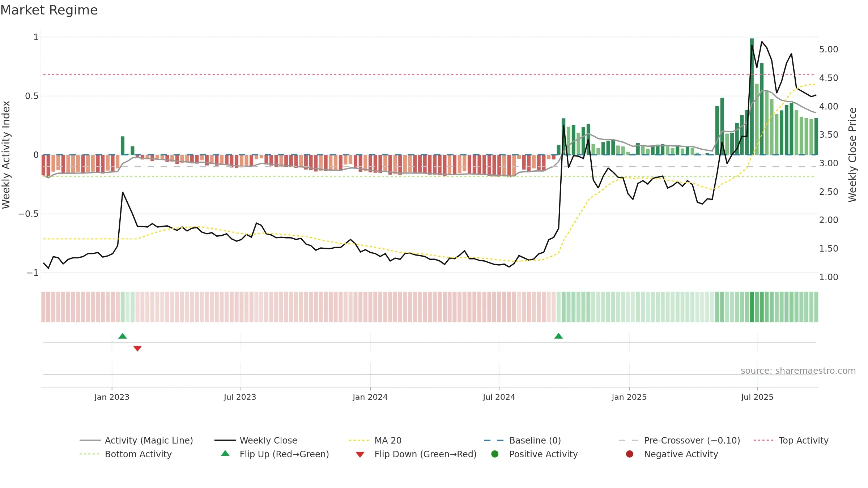This screenshot has width=868, height=488.
Task: Click the green Flip Up triangle legend icon
Action: [x=225, y=453]
